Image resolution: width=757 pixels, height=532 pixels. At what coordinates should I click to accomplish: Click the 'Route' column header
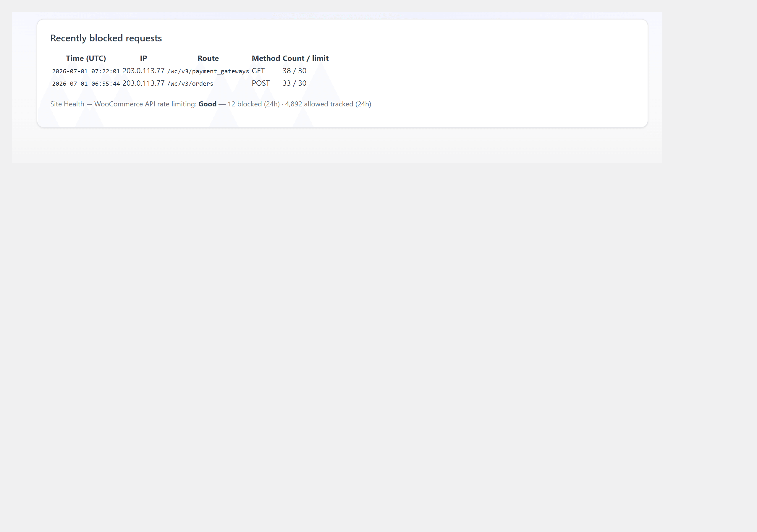[208, 58]
